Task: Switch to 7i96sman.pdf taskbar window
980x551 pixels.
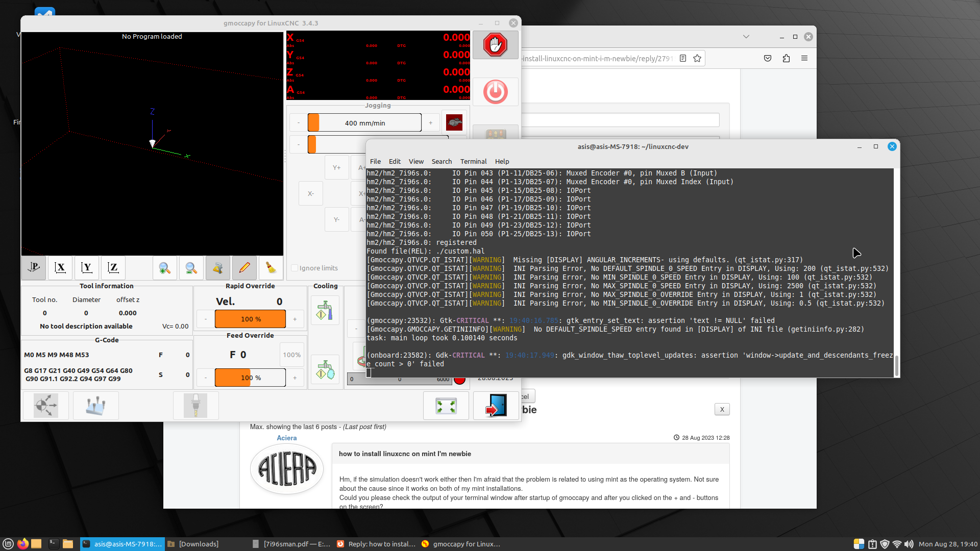Action: [x=292, y=544]
